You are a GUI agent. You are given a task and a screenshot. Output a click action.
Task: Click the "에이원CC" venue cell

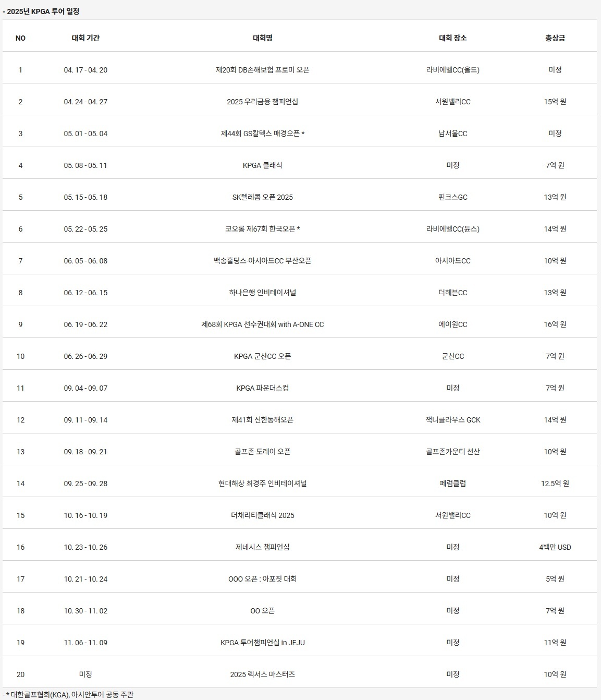coord(452,324)
